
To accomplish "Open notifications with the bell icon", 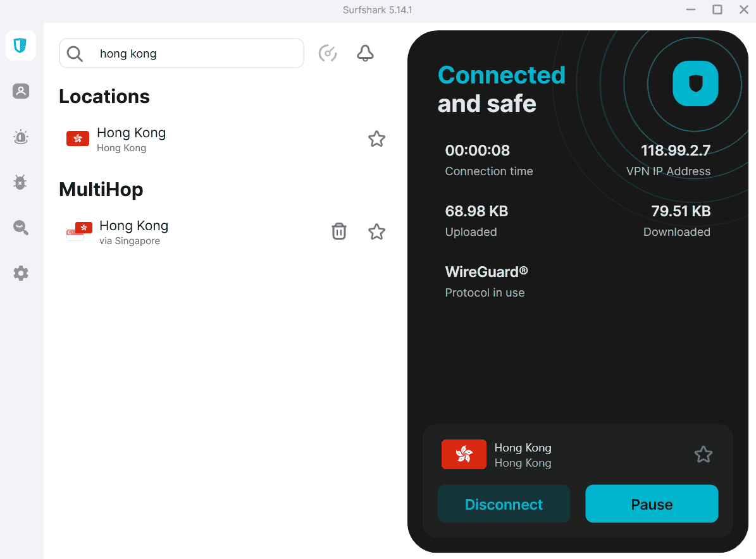I will 365,53.
